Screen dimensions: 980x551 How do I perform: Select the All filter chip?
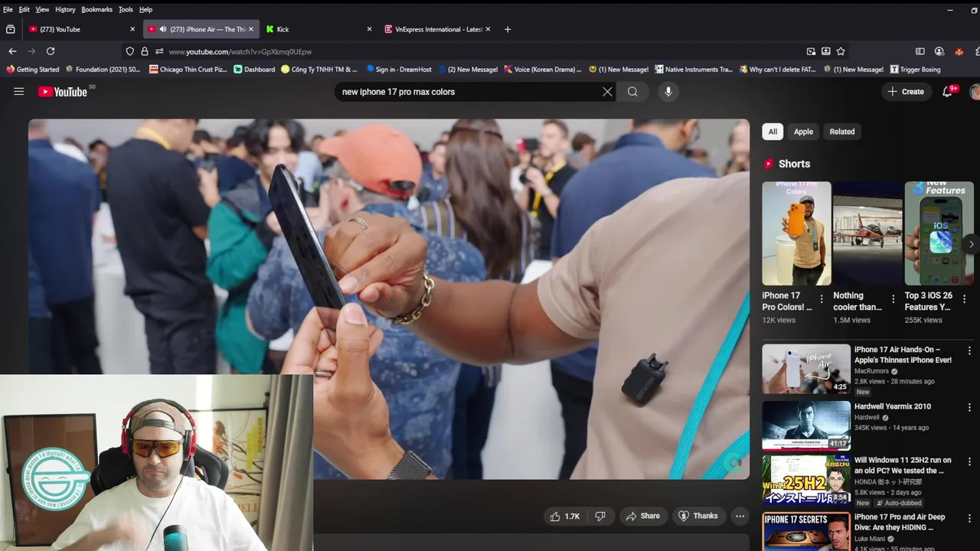pyautogui.click(x=773, y=132)
